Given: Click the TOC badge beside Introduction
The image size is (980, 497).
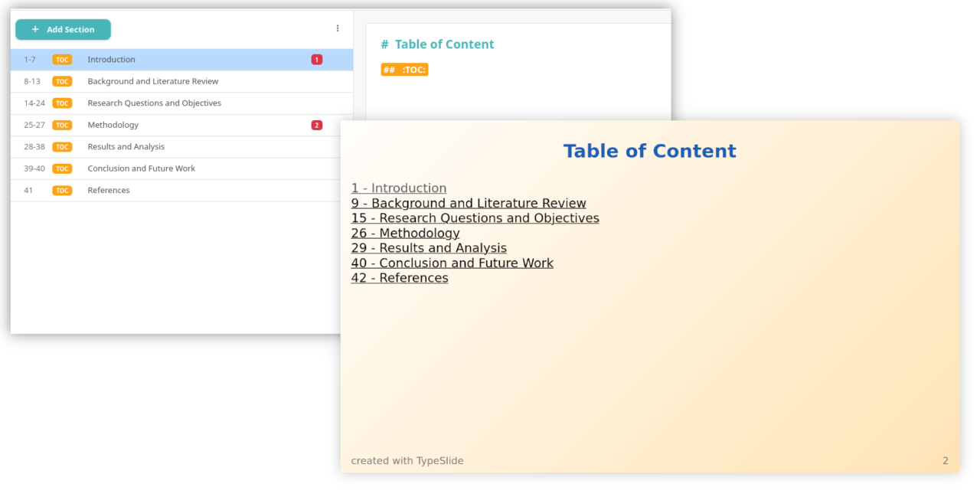Looking at the screenshot, I should pos(62,60).
